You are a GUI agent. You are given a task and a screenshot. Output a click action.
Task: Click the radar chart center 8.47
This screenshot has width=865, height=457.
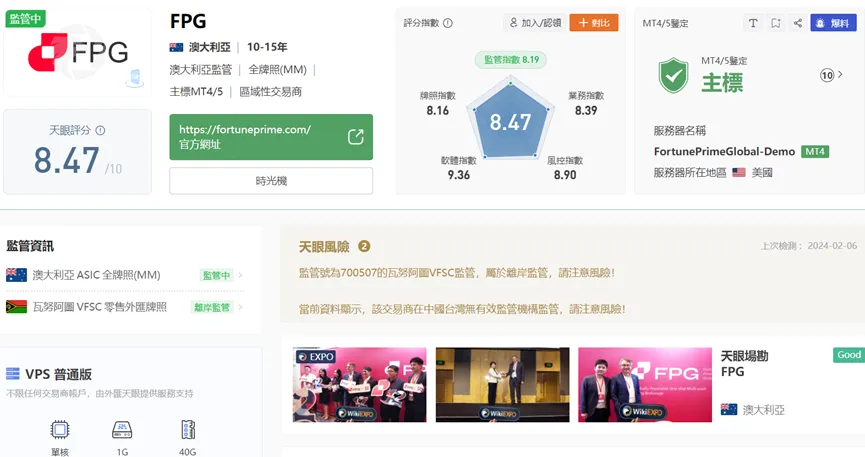coord(510,122)
